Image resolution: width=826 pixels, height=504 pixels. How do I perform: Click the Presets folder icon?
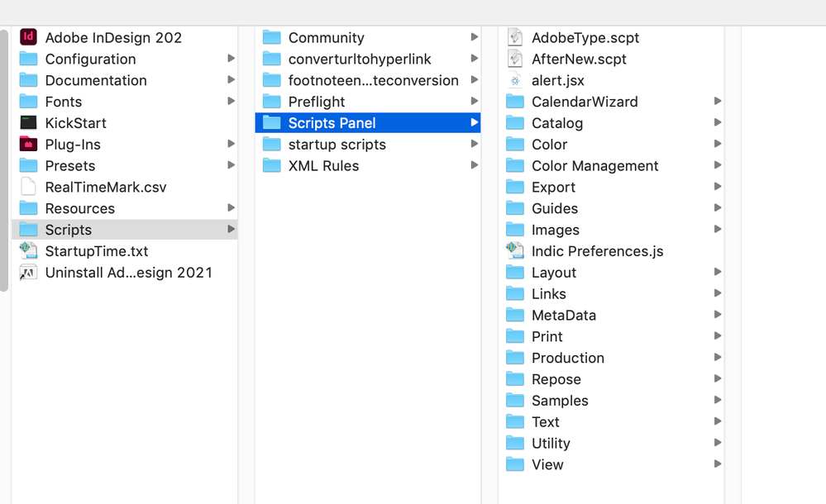coord(28,165)
